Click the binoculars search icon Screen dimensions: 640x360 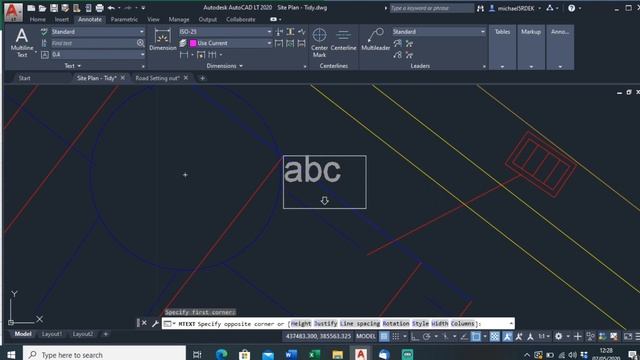pos(480,8)
